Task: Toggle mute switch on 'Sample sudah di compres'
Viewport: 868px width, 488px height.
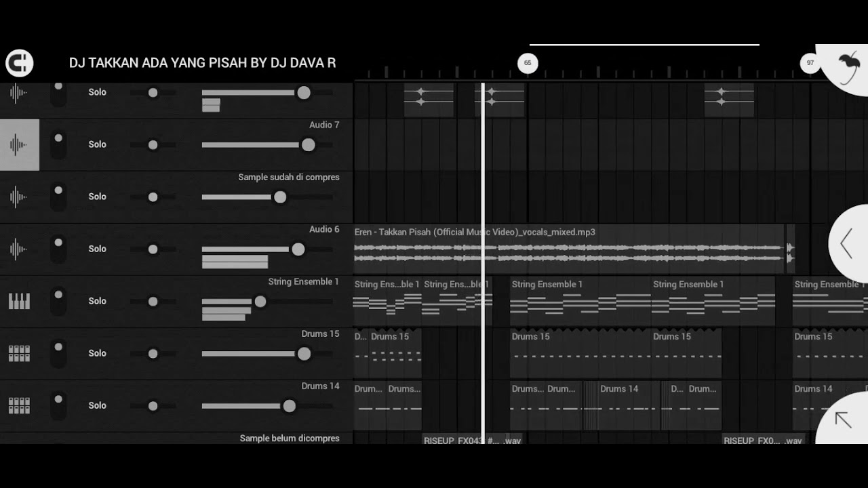Action: 58,197
